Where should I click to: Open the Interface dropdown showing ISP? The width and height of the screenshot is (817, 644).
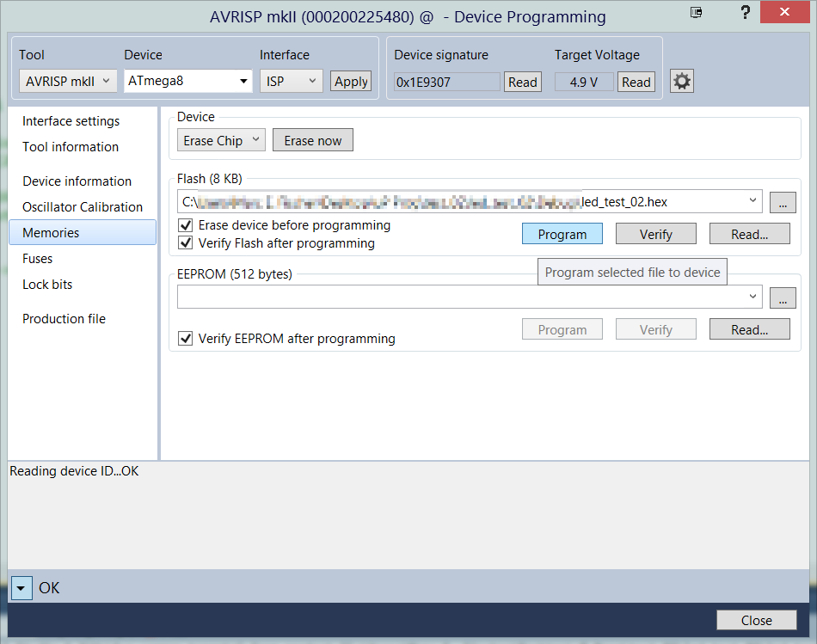click(x=291, y=82)
